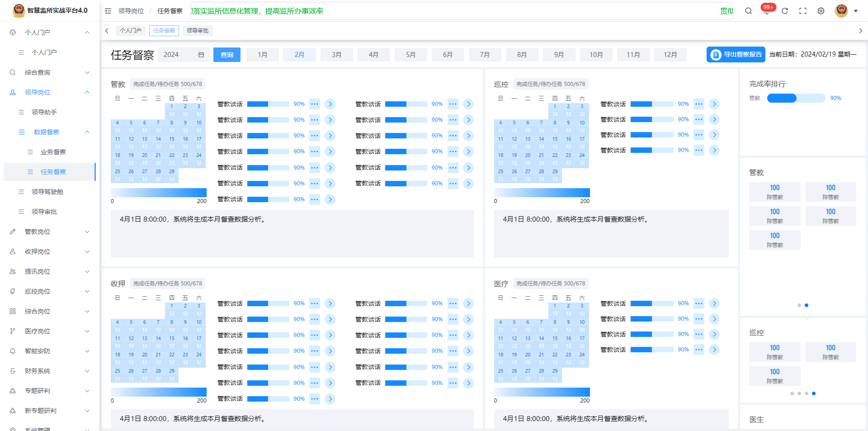
Task: Select the 9月 month tab
Action: (559, 55)
